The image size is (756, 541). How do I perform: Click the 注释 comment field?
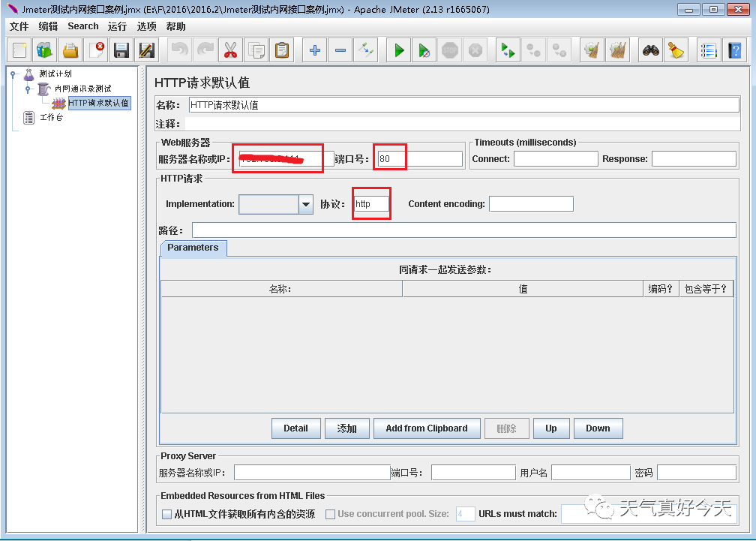[462, 124]
